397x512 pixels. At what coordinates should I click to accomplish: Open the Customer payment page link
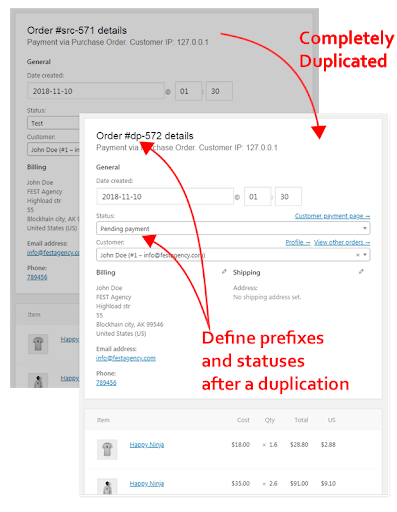(332, 216)
